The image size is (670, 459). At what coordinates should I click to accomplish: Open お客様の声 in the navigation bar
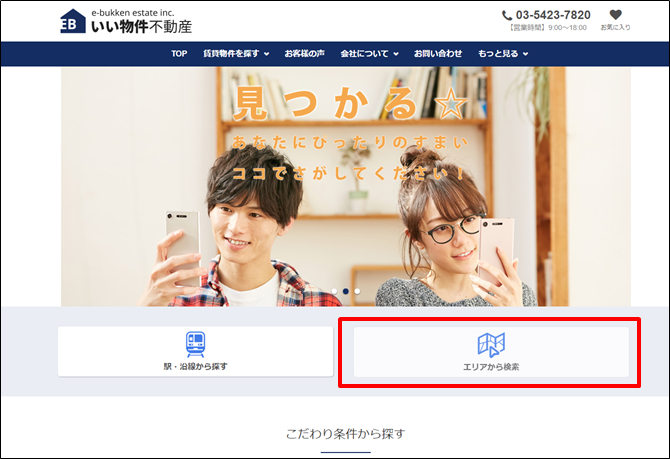click(304, 54)
